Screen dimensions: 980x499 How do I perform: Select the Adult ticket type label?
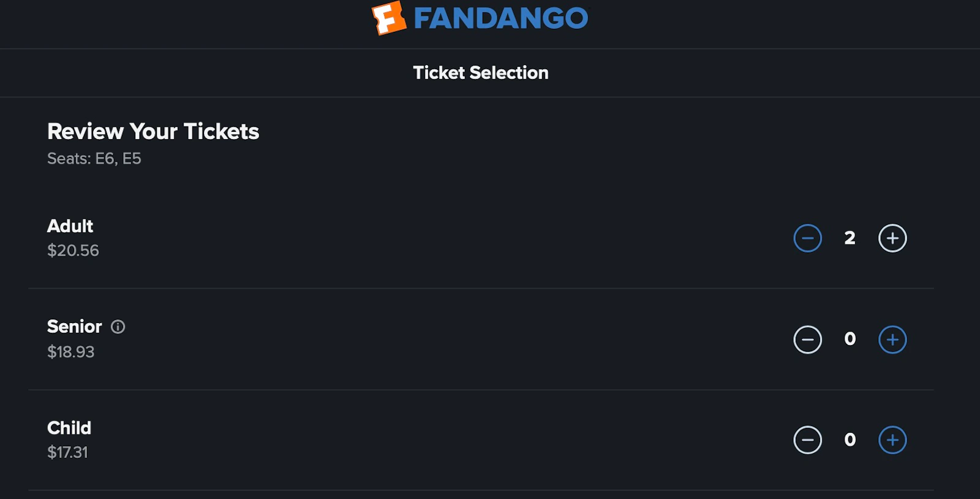coord(70,226)
